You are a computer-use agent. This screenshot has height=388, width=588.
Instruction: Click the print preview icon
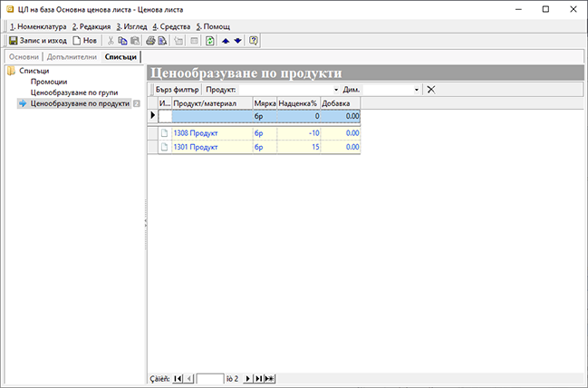(x=162, y=41)
